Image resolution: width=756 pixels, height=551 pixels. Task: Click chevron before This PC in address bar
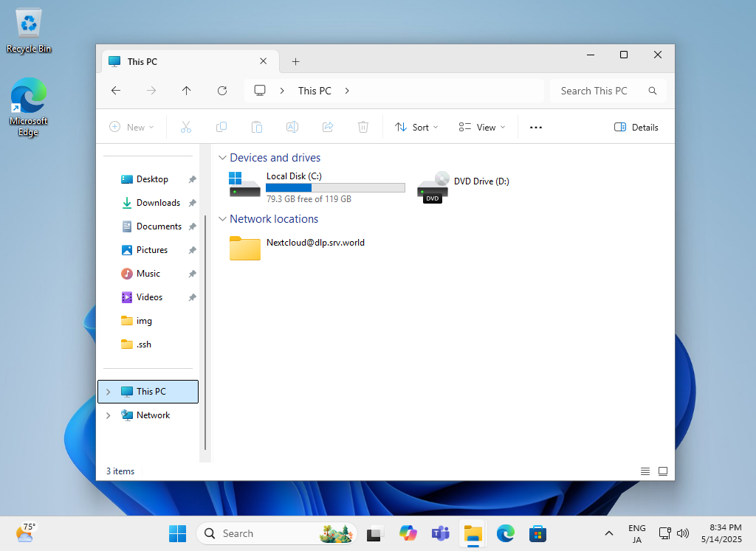[282, 91]
